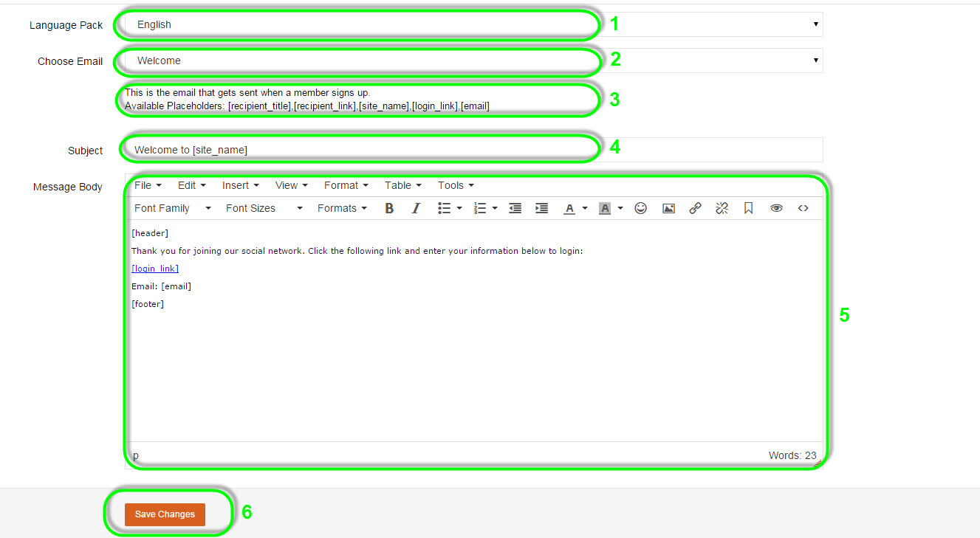The width and height of the screenshot is (980, 538).
Task: Expand the Font Family dropdown
Action: coord(173,209)
